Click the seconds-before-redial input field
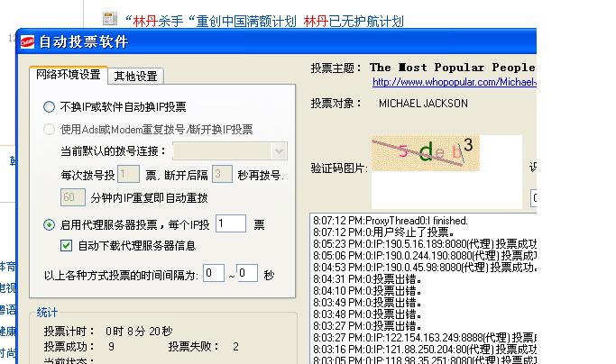 (223, 174)
